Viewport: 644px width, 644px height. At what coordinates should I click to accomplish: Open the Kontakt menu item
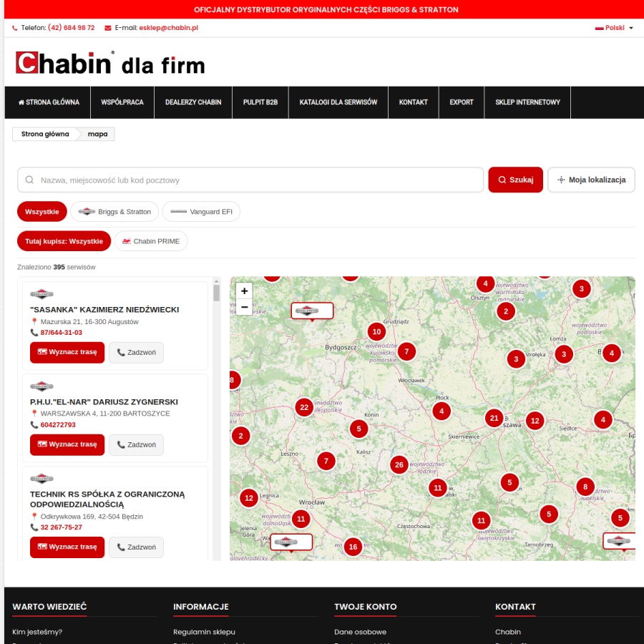tap(413, 102)
